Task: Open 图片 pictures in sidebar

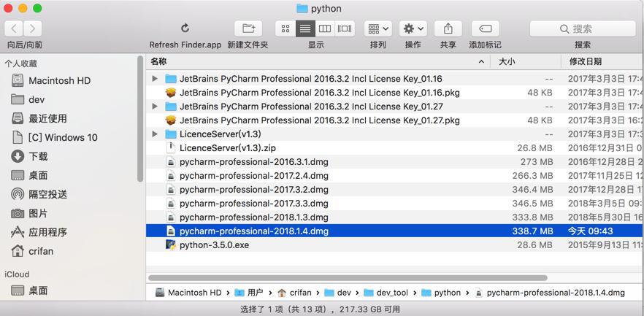Action: pos(38,213)
